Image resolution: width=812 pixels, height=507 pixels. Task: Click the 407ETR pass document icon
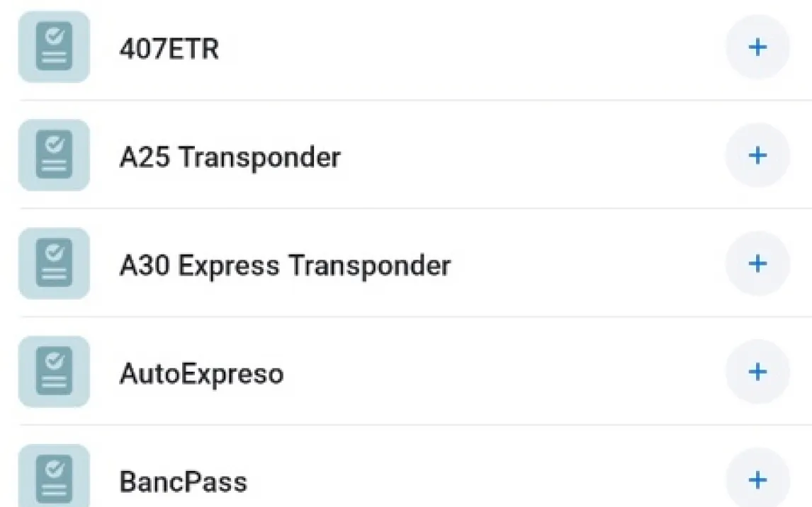tap(54, 47)
